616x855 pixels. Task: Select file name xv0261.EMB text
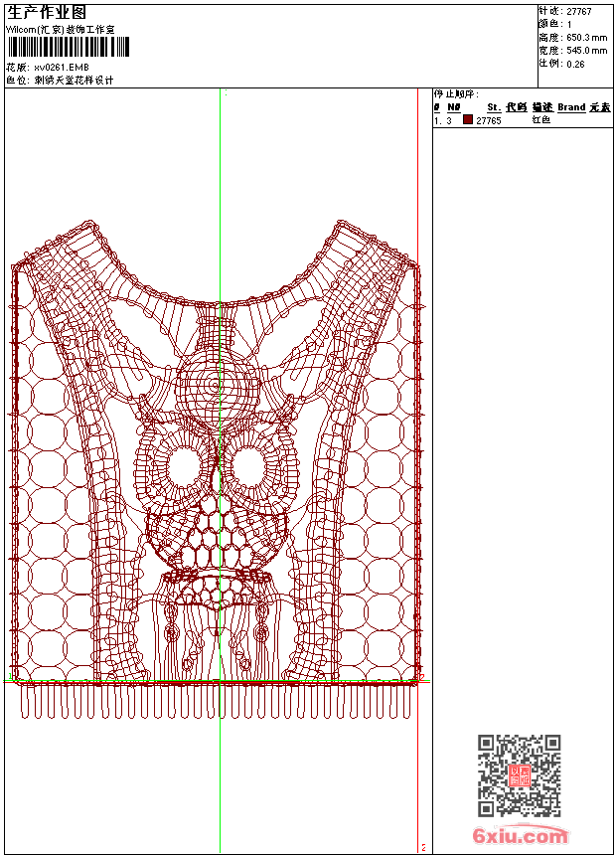(62, 68)
